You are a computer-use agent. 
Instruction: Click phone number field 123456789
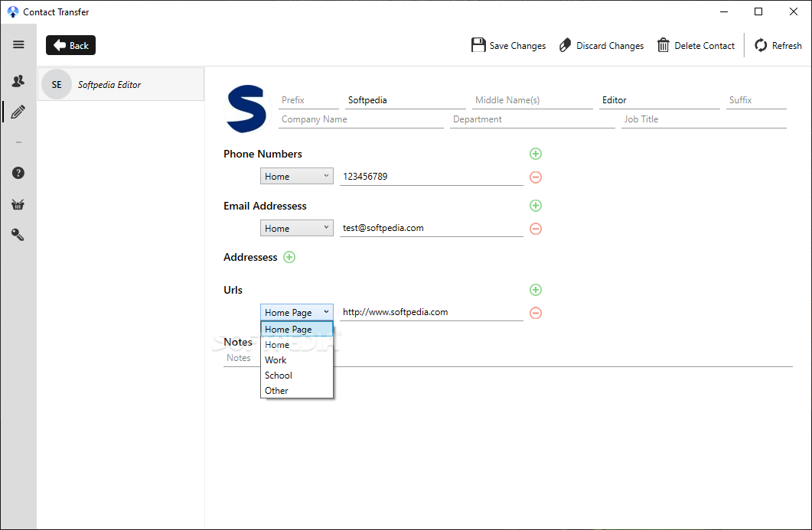point(432,177)
